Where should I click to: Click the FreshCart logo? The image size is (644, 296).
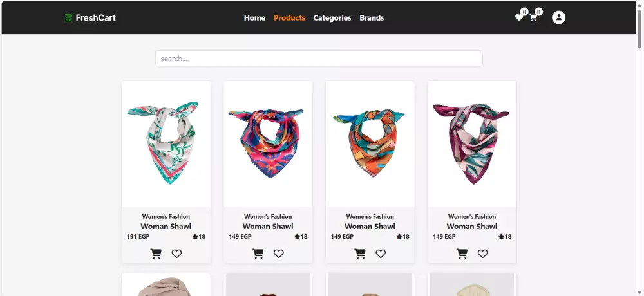click(x=90, y=17)
